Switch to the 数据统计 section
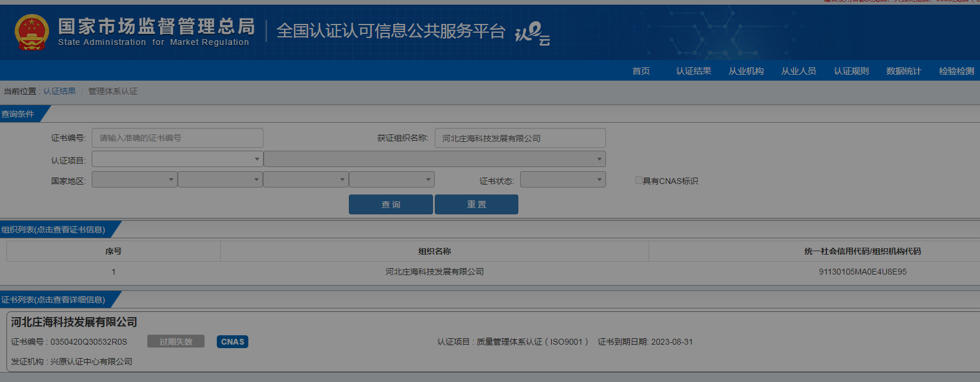The width and height of the screenshot is (980, 382). click(904, 71)
